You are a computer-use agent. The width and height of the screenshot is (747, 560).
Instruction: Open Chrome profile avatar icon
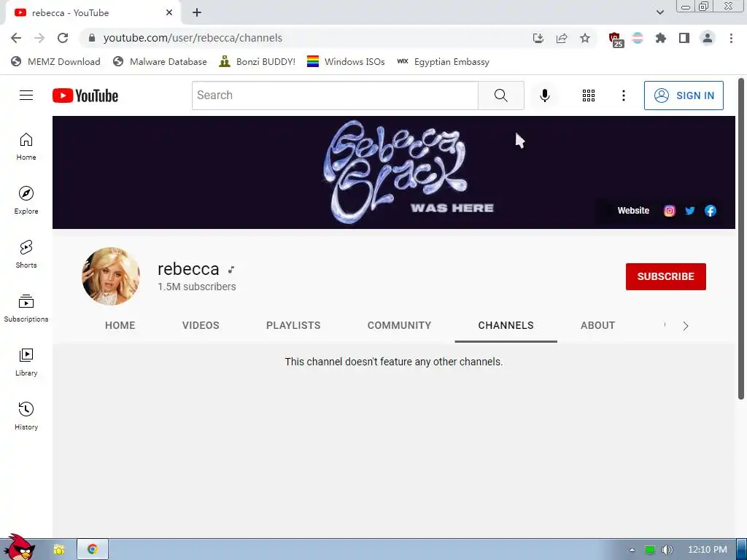click(x=708, y=38)
